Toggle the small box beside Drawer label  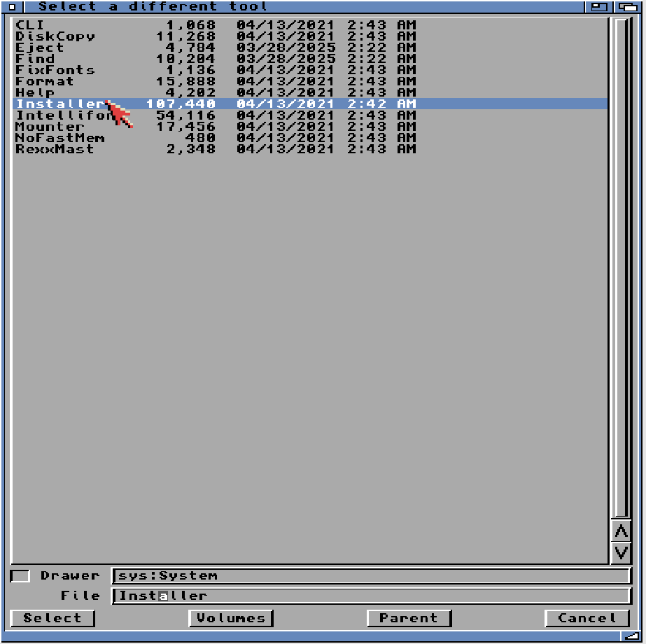point(20,576)
